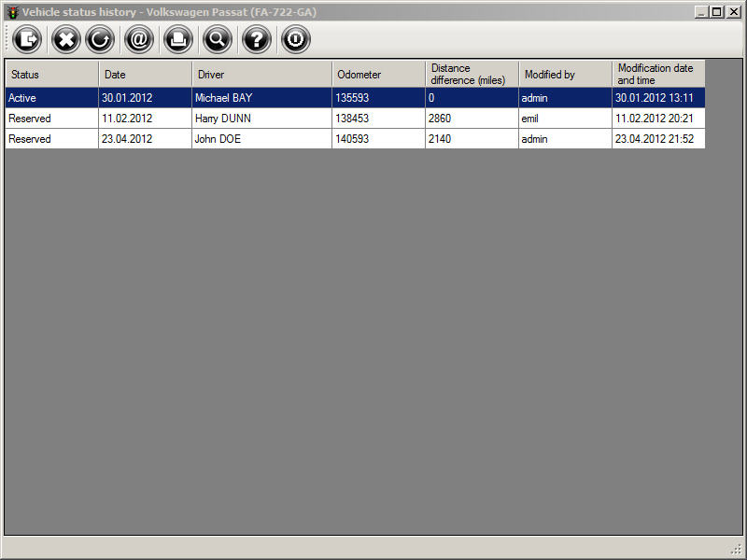The image size is (747, 560).
Task: Refresh the status history list
Action: coord(100,39)
